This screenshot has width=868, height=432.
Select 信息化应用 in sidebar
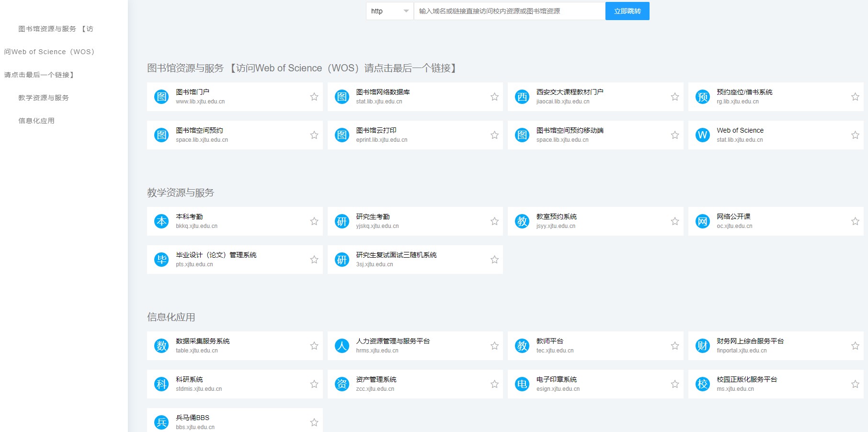pos(36,121)
